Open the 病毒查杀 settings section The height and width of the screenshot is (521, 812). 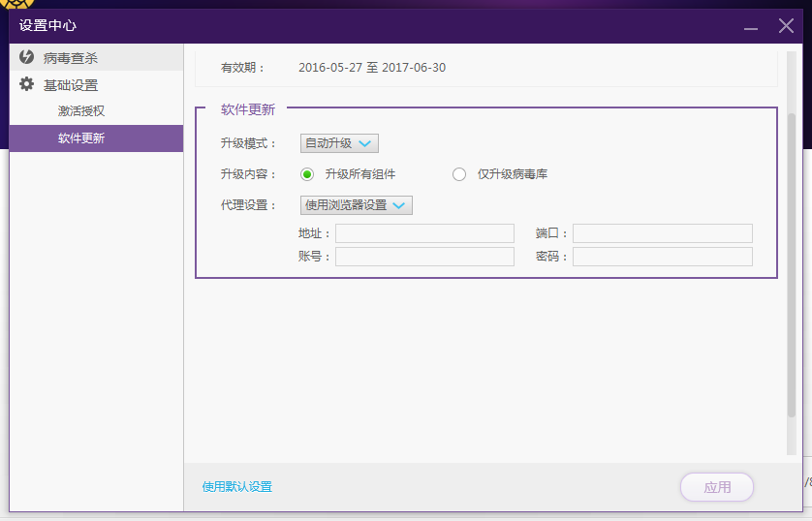point(70,58)
